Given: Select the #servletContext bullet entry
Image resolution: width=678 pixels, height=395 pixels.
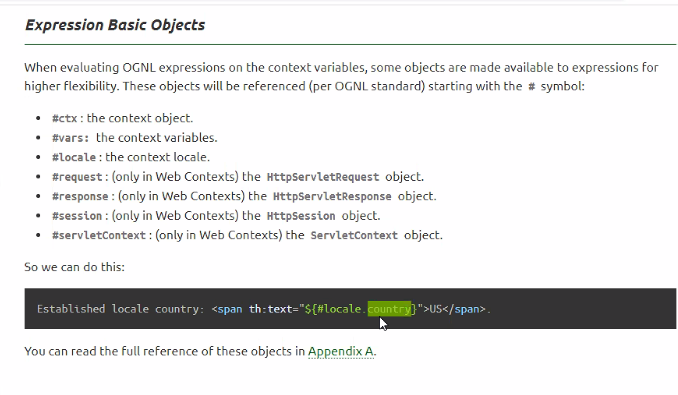Looking at the screenshot, I should coord(247,235).
